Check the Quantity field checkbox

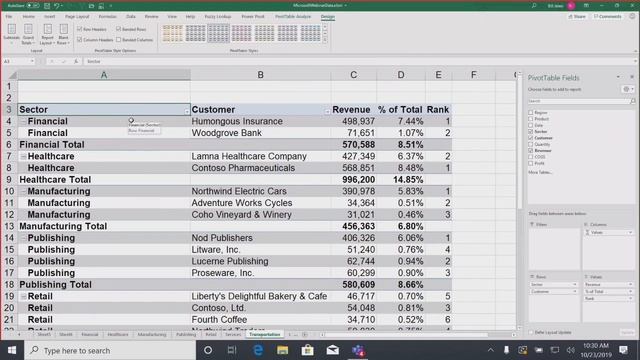(x=531, y=144)
